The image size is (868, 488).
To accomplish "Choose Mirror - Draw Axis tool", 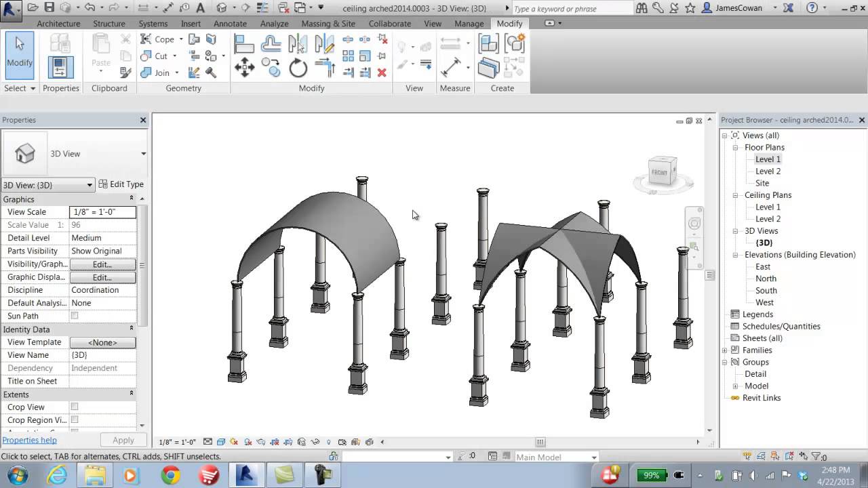I will point(324,44).
